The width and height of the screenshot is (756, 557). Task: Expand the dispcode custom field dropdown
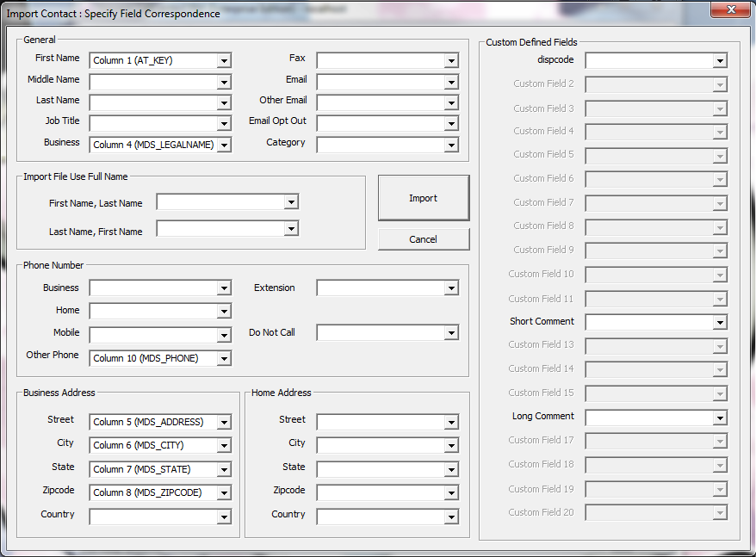coord(720,61)
